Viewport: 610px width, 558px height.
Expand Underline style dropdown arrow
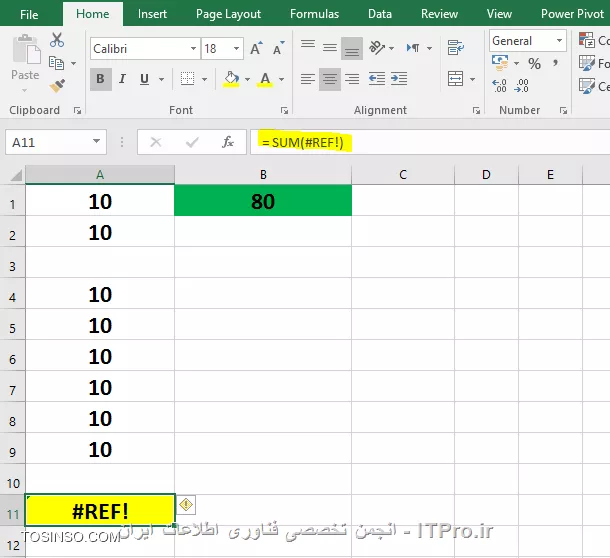tap(161, 79)
